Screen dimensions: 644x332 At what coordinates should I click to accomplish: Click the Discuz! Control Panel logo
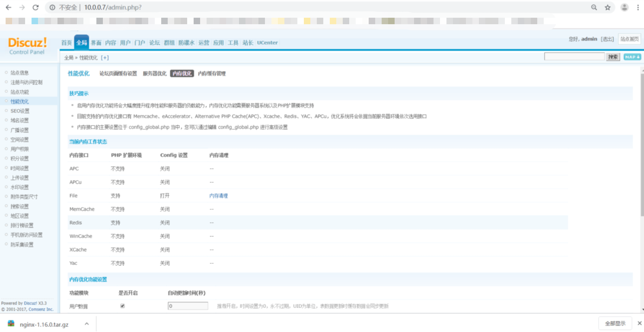point(27,45)
